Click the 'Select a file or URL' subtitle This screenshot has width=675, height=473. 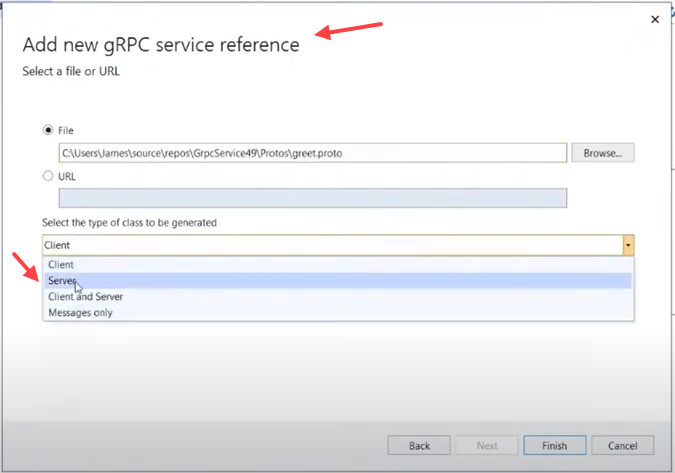pyautogui.click(x=71, y=71)
